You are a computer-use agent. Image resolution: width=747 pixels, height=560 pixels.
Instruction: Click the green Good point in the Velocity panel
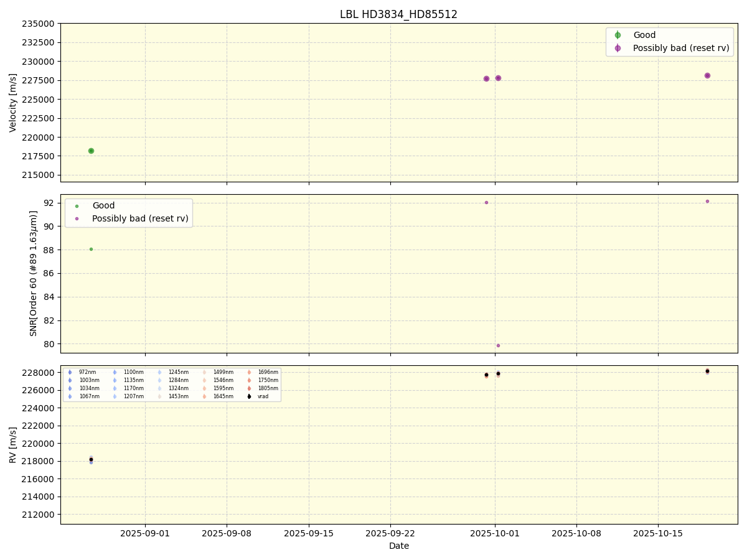pyautogui.click(x=91, y=151)
